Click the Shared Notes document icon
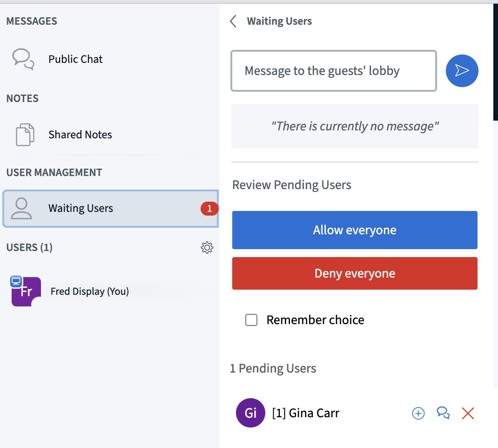 25,135
